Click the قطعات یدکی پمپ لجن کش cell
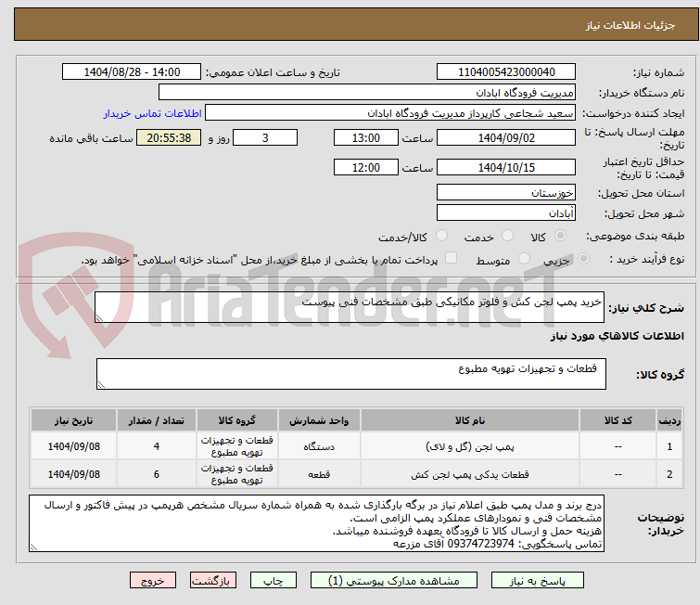700x605 pixels. pyautogui.click(x=470, y=474)
